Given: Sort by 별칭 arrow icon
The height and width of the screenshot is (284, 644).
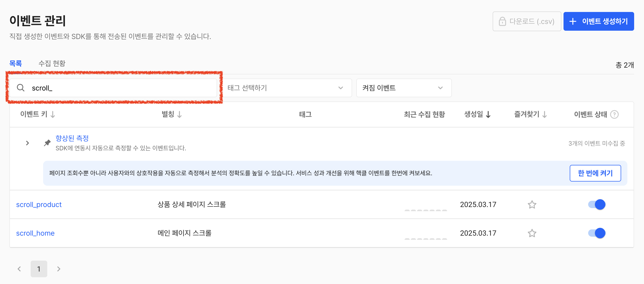Looking at the screenshot, I should click(x=179, y=114).
